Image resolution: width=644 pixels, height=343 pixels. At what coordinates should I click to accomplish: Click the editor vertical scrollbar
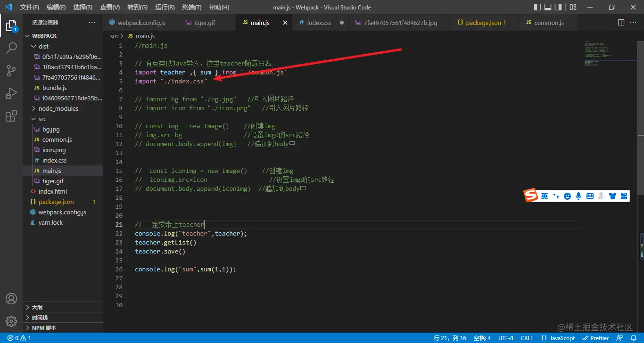pyautogui.click(x=641, y=118)
